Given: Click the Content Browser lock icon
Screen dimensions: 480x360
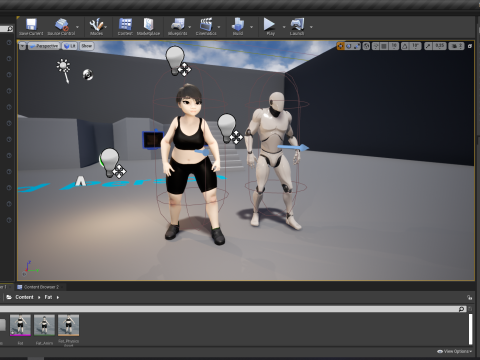Looking at the screenshot, I should 470,297.
